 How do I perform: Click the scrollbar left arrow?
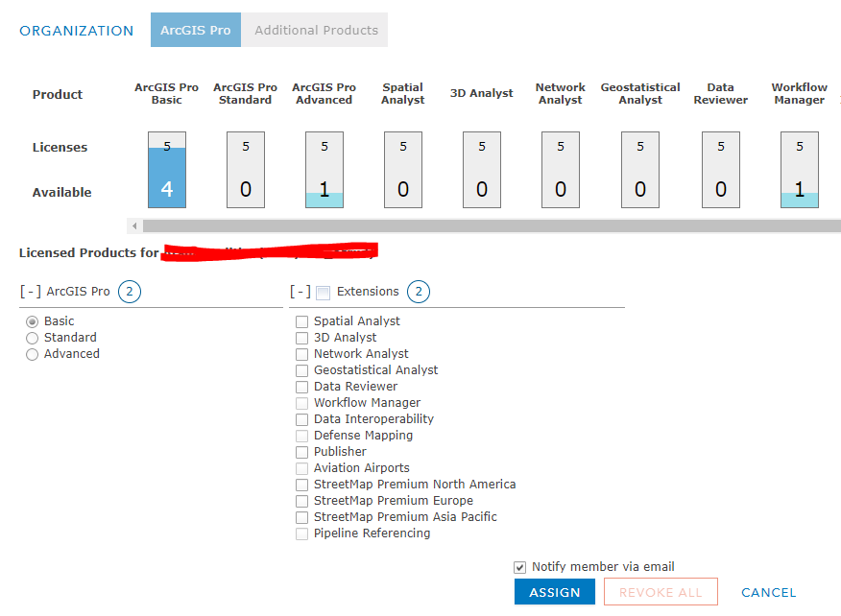(134, 225)
